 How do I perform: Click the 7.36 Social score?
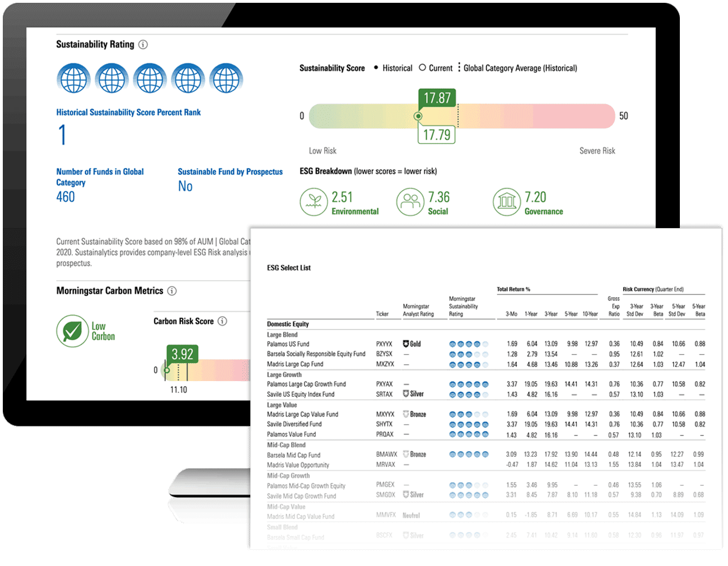(439, 197)
